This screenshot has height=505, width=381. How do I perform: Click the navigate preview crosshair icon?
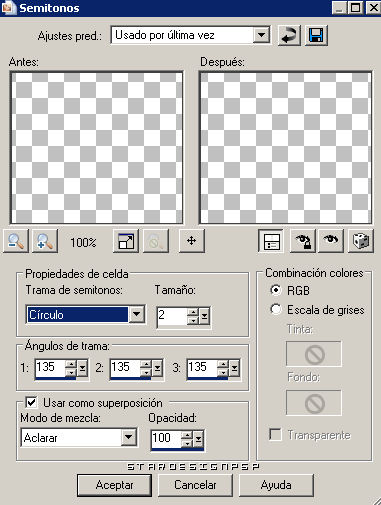tap(192, 241)
